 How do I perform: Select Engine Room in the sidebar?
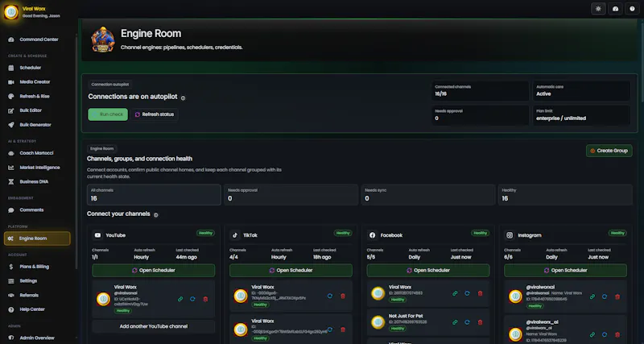tap(37, 238)
